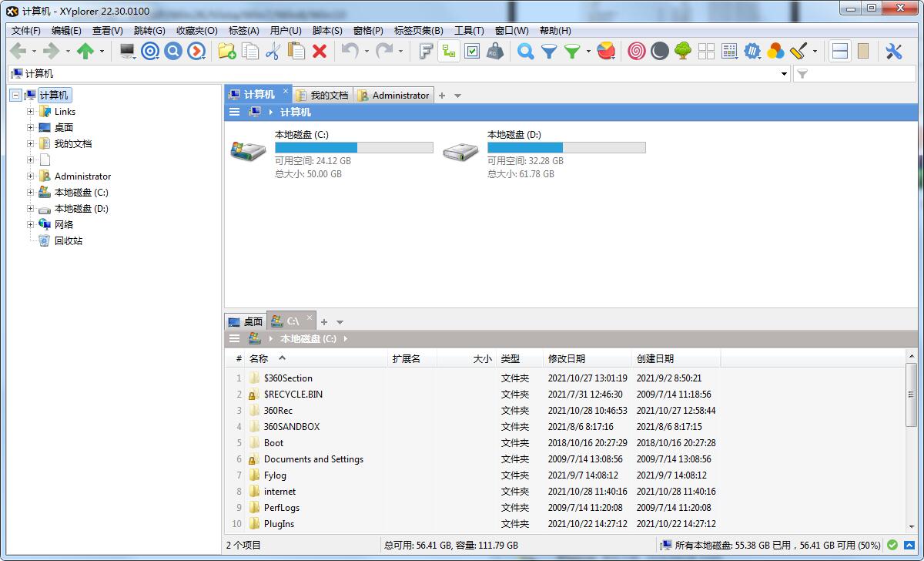Cut selection using the scissors icon
The image size is (924, 561).
click(x=272, y=51)
